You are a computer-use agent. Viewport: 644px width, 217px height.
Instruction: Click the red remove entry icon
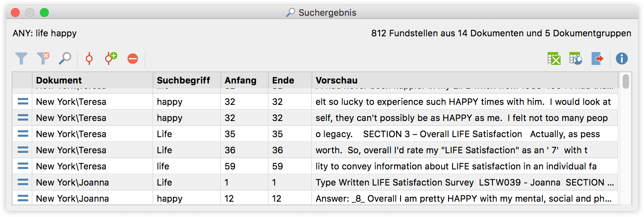pos(133,58)
